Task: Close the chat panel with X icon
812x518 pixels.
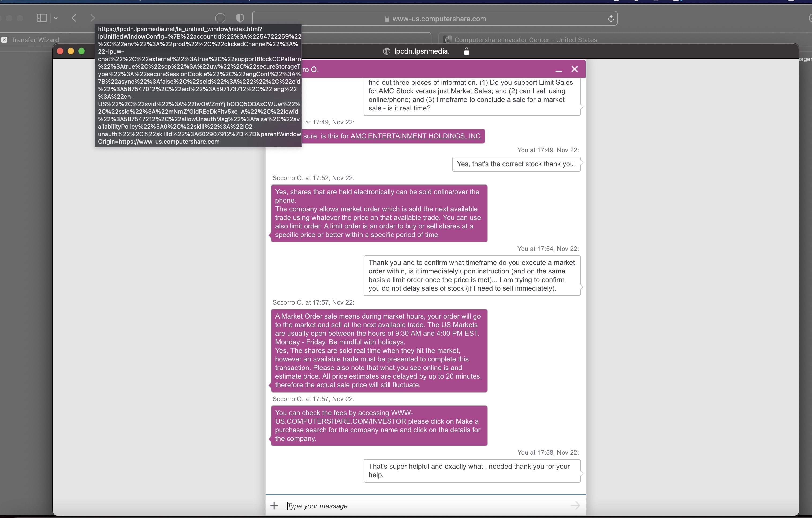Action: pyautogui.click(x=575, y=69)
